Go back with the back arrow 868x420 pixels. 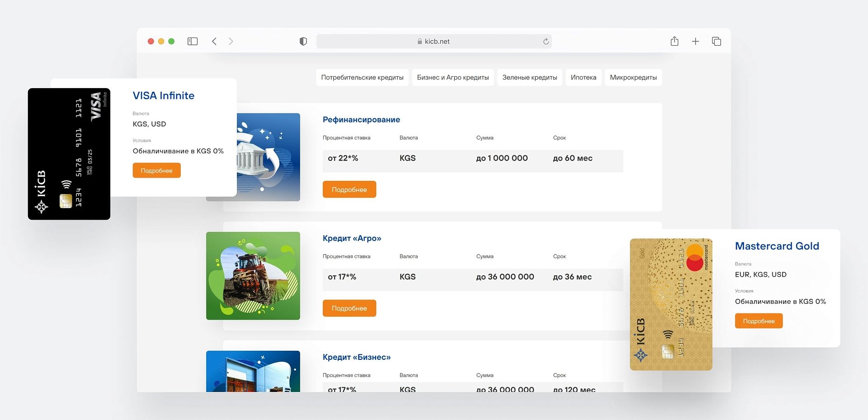214,41
